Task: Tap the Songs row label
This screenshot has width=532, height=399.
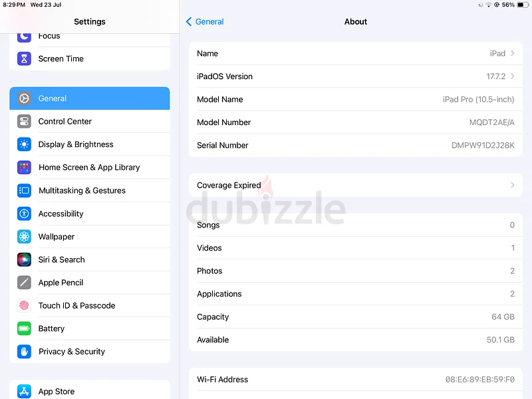Action: coord(208,225)
